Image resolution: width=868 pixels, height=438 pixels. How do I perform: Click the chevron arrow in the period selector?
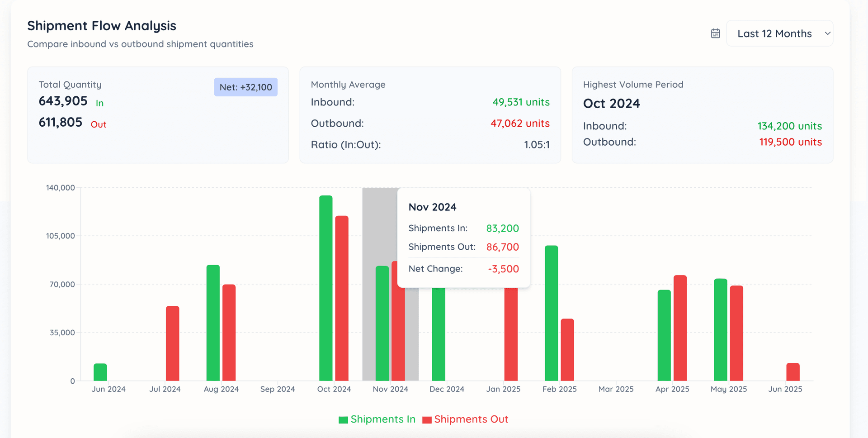[x=827, y=33]
